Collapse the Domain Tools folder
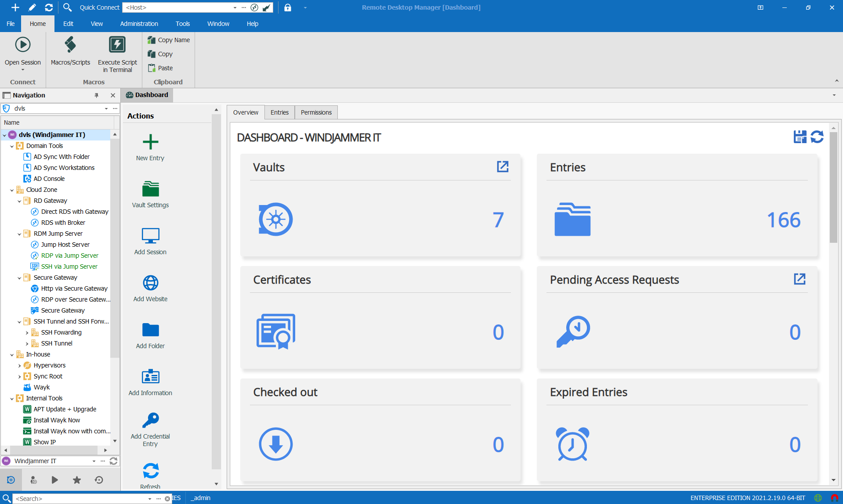The image size is (843, 504). point(12,146)
